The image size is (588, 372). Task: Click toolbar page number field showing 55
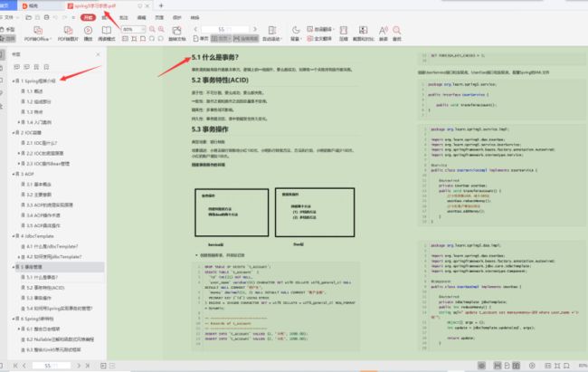coord(224,29)
